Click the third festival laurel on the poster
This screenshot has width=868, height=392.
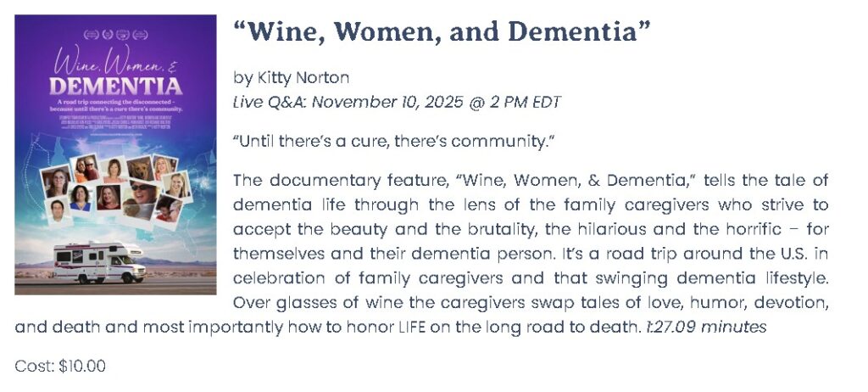(123, 35)
